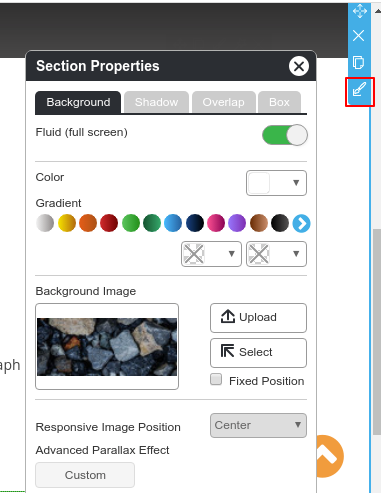Show more gradients with blue arrow
The height and width of the screenshot is (493, 381).
[301, 223]
